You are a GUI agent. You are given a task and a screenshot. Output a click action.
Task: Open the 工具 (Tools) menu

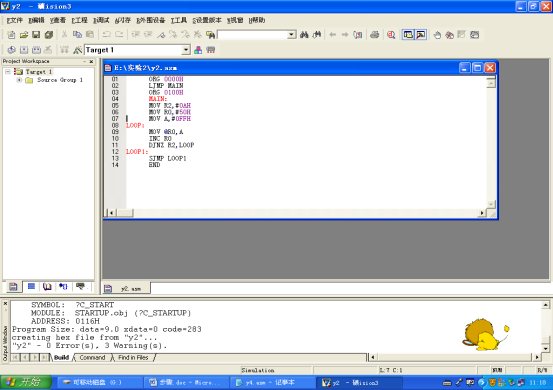click(179, 20)
